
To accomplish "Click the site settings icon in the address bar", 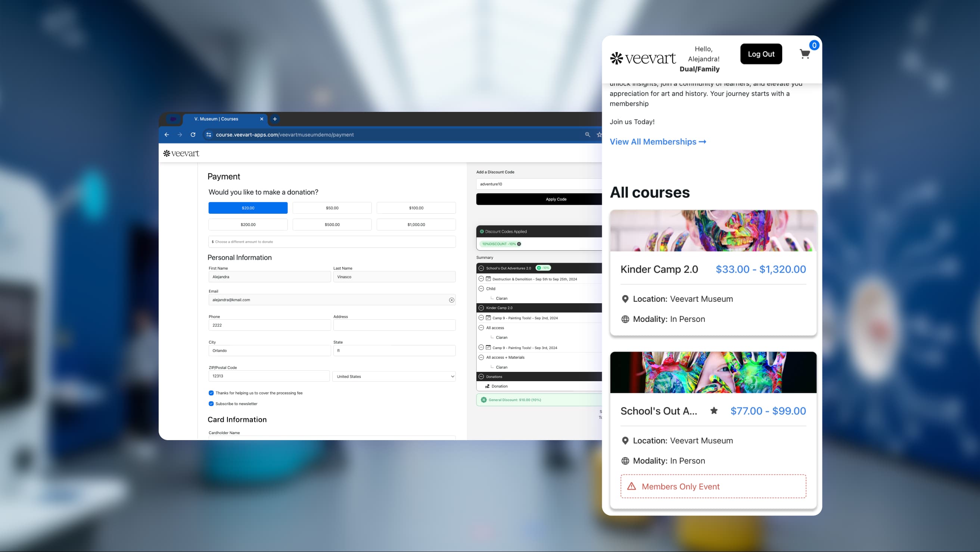I will 208,135.
